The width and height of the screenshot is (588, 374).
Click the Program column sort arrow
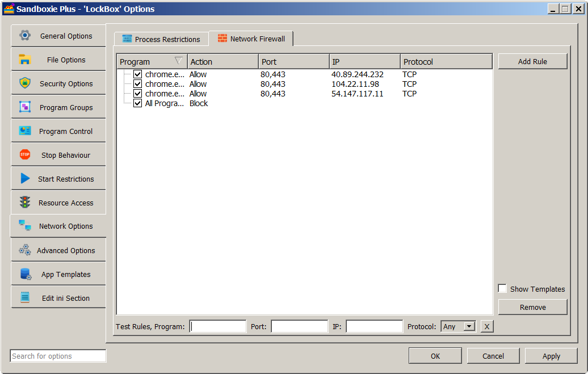click(179, 61)
